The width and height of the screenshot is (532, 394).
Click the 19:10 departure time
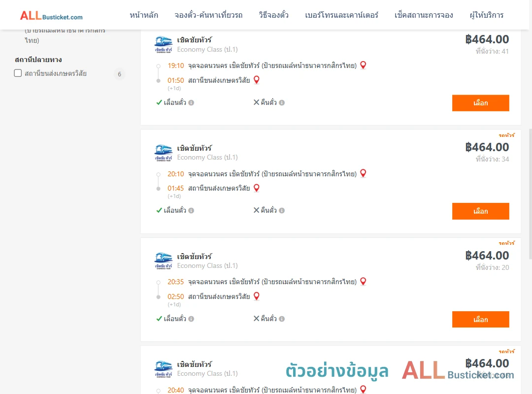click(175, 66)
